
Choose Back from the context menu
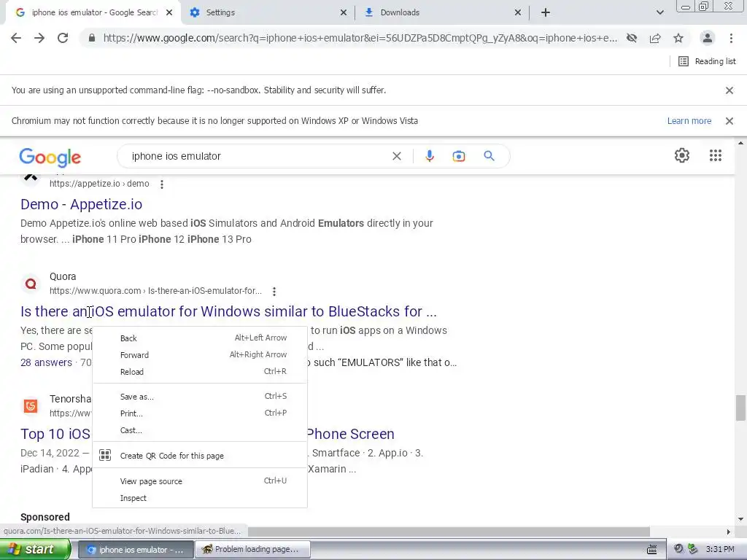(x=200, y=338)
